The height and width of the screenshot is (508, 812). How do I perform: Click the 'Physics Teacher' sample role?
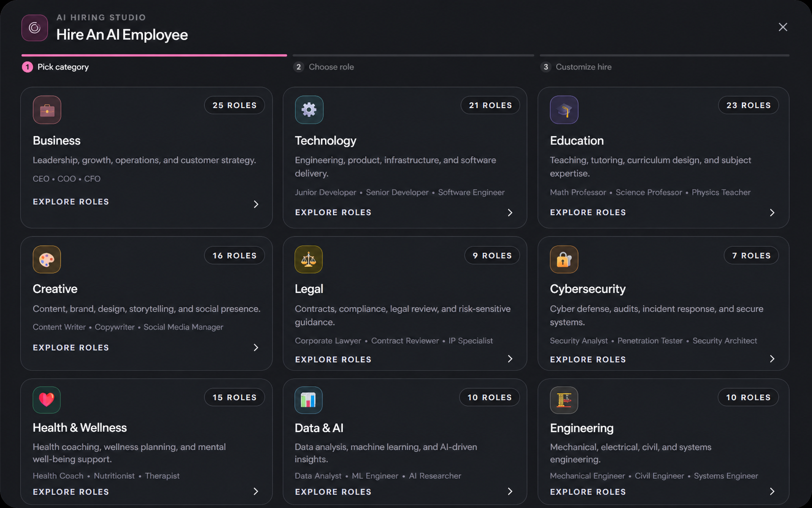pos(721,192)
